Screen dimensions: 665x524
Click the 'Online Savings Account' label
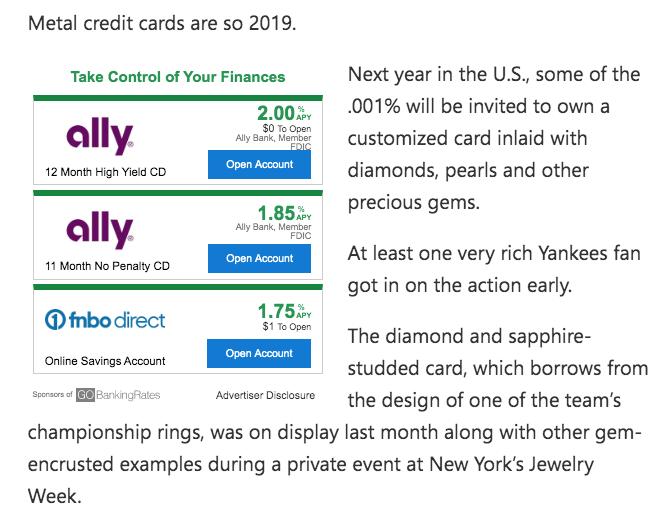point(105,361)
